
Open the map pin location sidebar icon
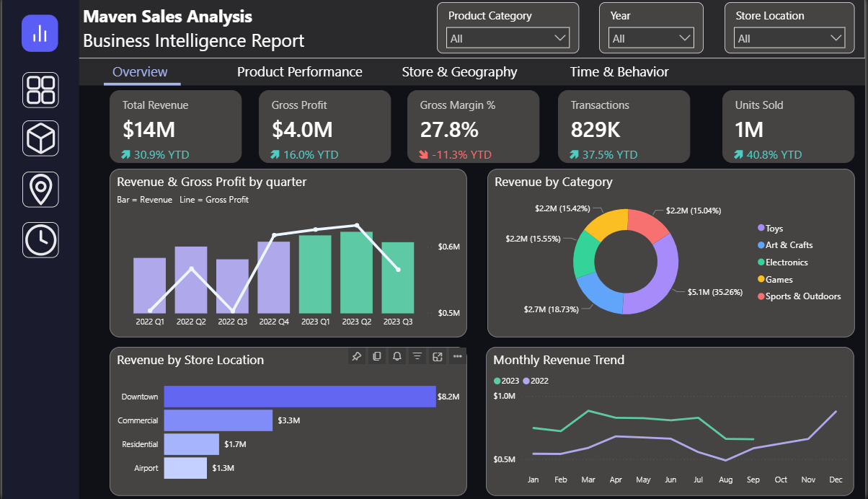pyautogui.click(x=40, y=189)
